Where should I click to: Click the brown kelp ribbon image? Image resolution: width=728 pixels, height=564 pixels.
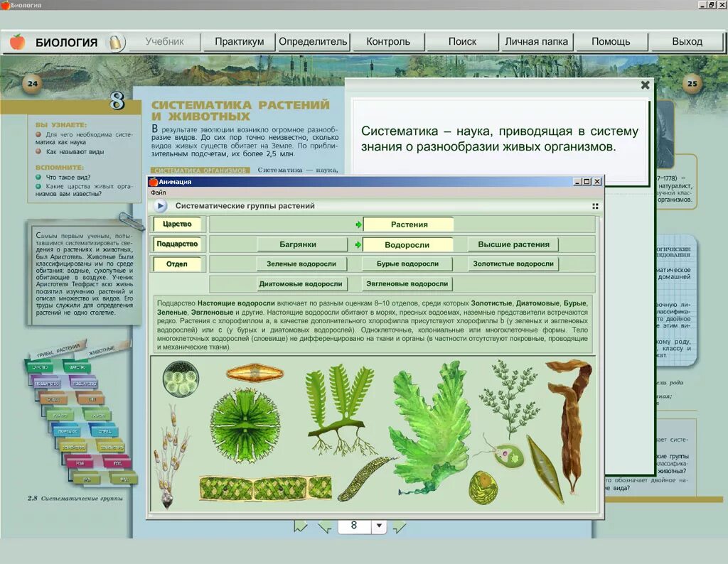(x=570, y=427)
